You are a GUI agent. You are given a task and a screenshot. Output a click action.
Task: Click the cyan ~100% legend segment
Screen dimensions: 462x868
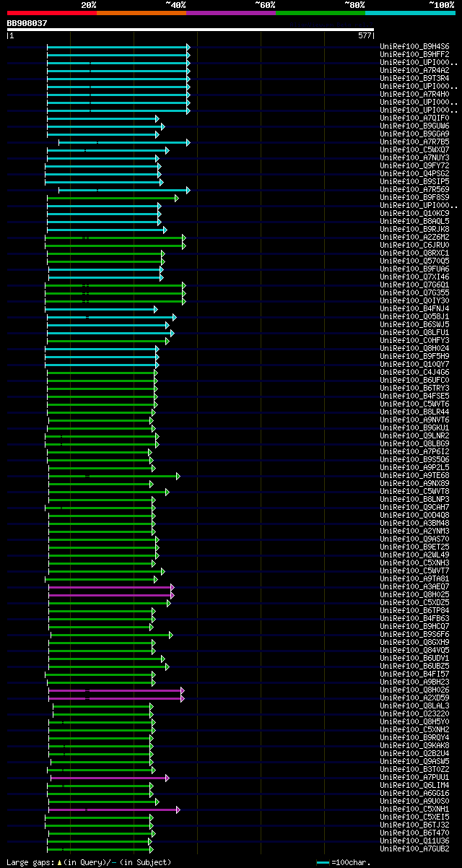click(410, 13)
